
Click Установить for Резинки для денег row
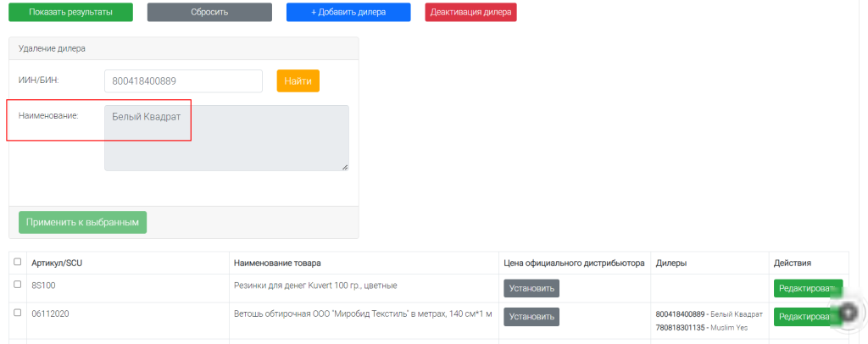[x=531, y=288]
